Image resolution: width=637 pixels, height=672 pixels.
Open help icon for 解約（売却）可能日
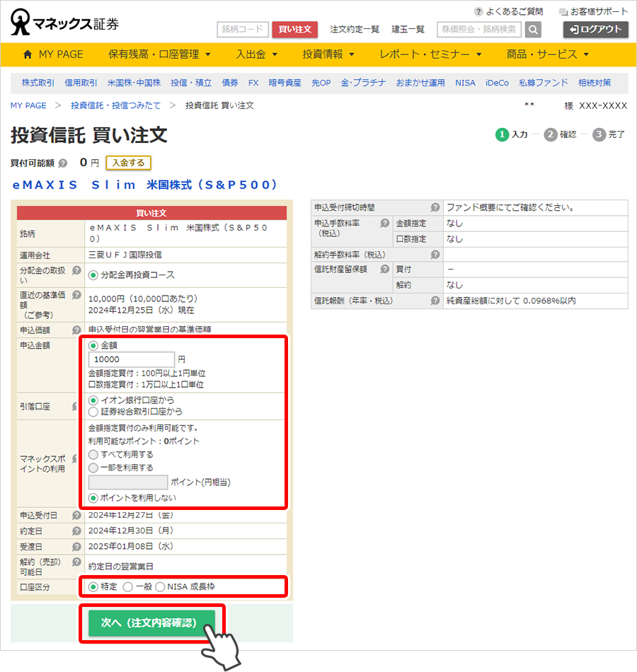76,562
